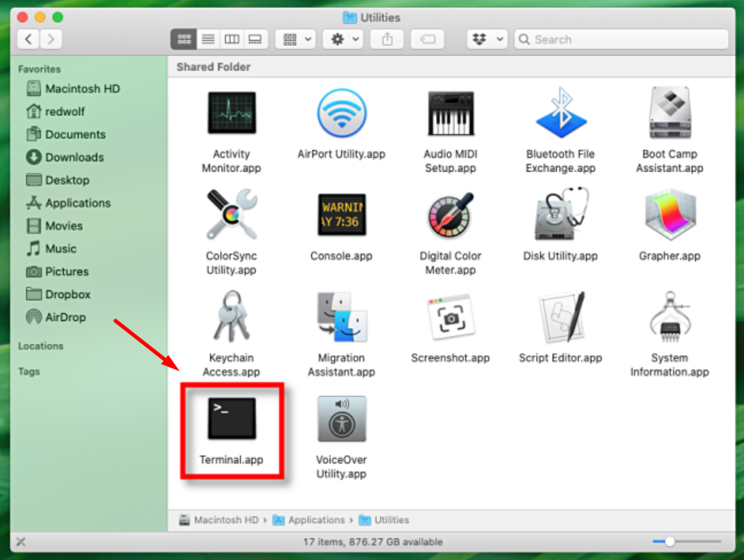Switch to gallery view

(x=255, y=39)
